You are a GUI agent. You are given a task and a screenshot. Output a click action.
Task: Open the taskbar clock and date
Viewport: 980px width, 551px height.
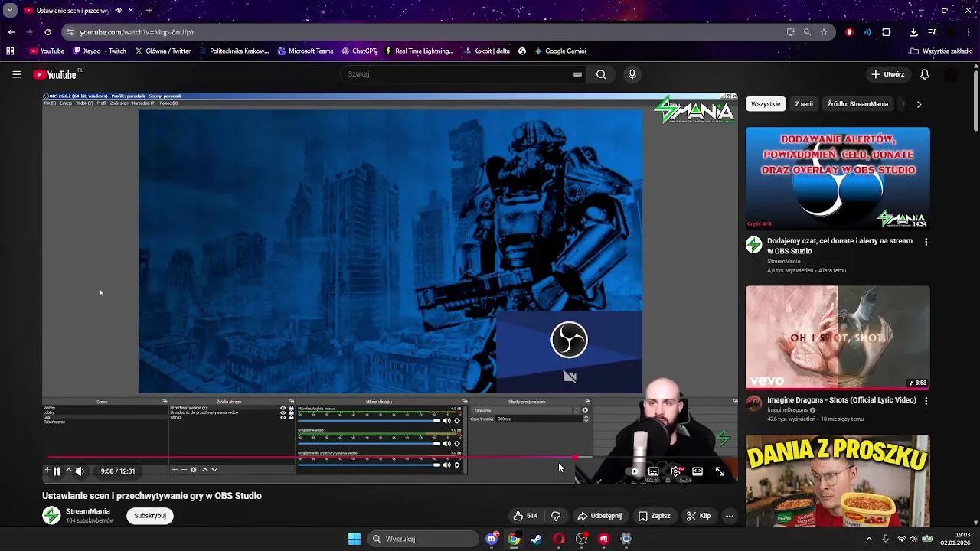956,539
